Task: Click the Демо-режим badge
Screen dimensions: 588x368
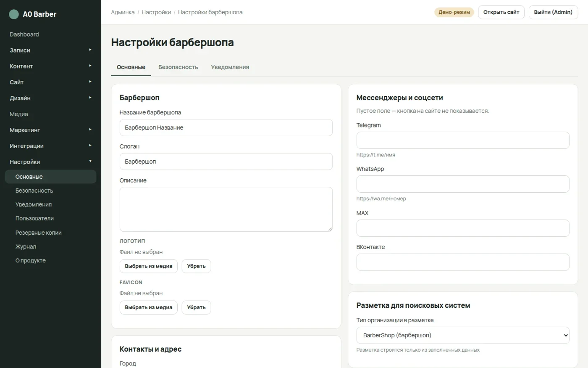Action: coord(454,12)
